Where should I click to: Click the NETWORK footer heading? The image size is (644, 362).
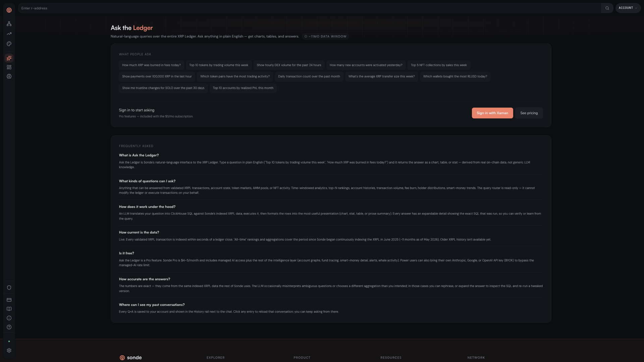(476, 358)
